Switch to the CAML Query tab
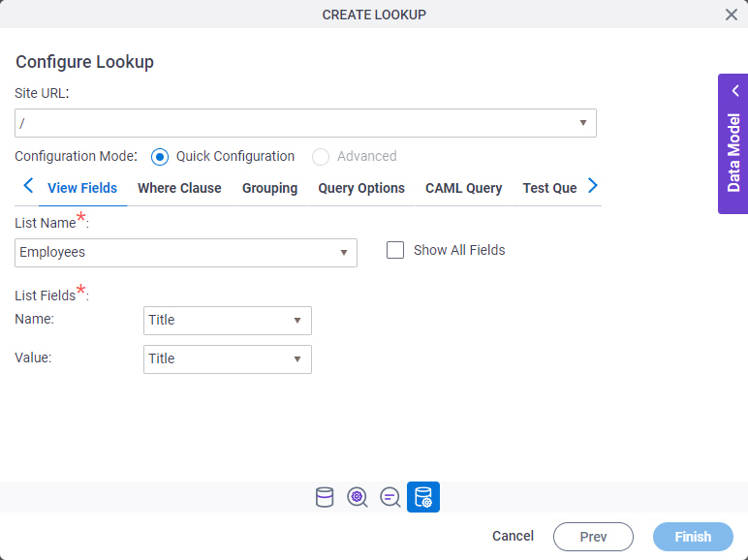This screenshot has width=748, height=560. [464, 188]
